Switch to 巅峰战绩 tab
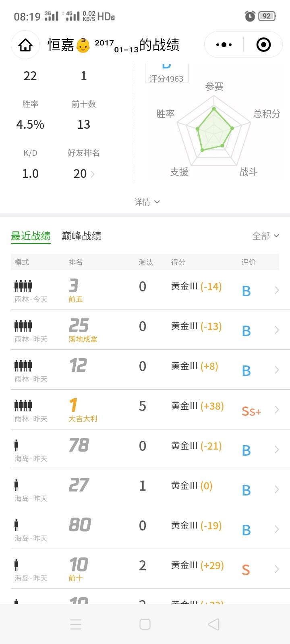The height and width of the screenshot is (644, 290). tap(81, 236)
